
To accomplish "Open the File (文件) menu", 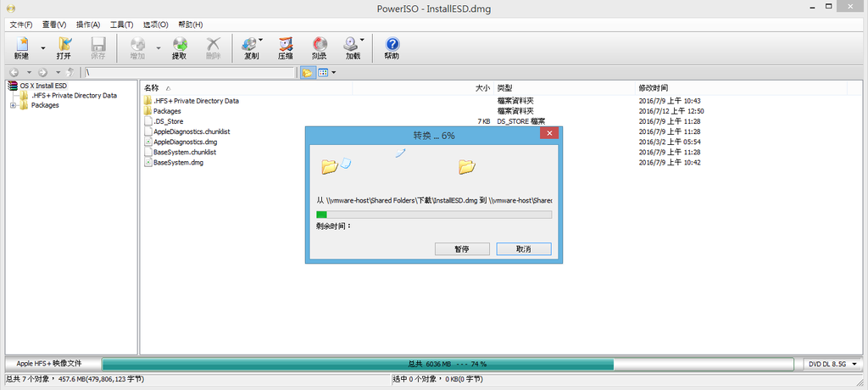I will click(x=21, y=25).
